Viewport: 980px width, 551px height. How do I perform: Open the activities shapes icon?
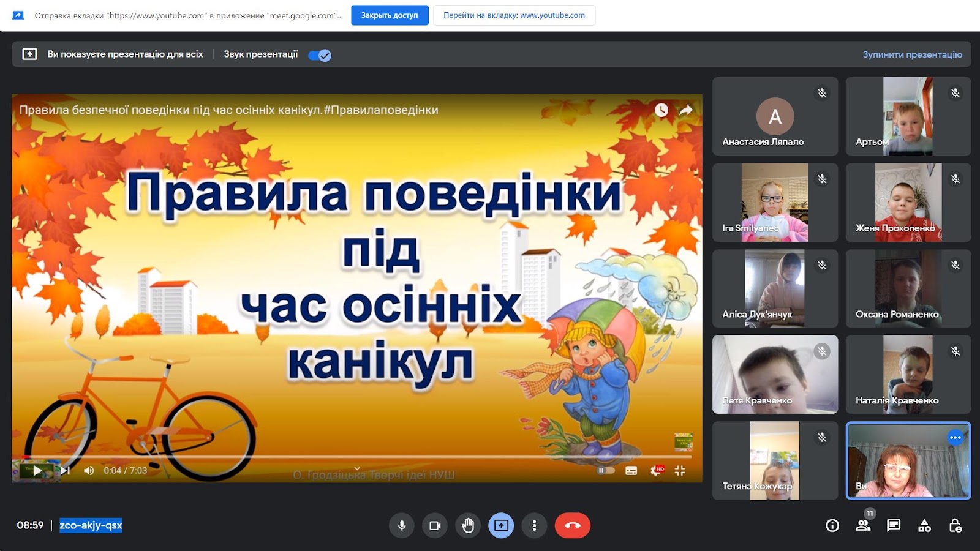coord(924,525)
